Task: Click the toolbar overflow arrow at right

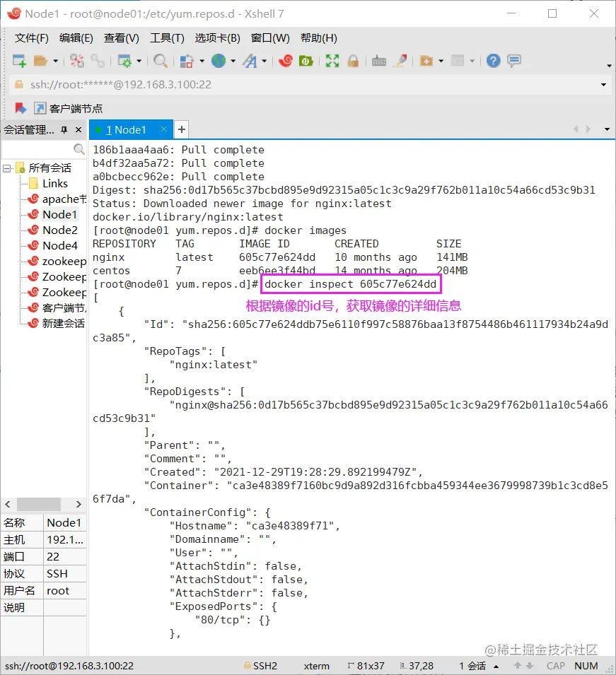Action: 609,66
